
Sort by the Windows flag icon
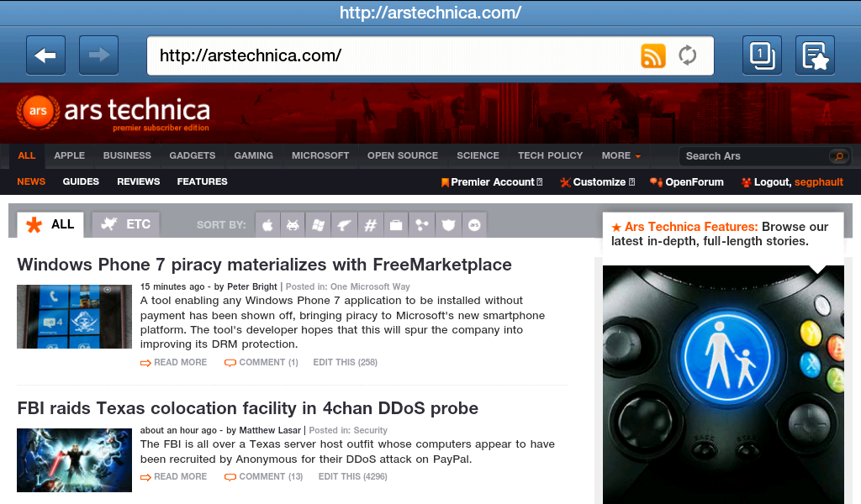pyautogui.click(x=319, y=225)
